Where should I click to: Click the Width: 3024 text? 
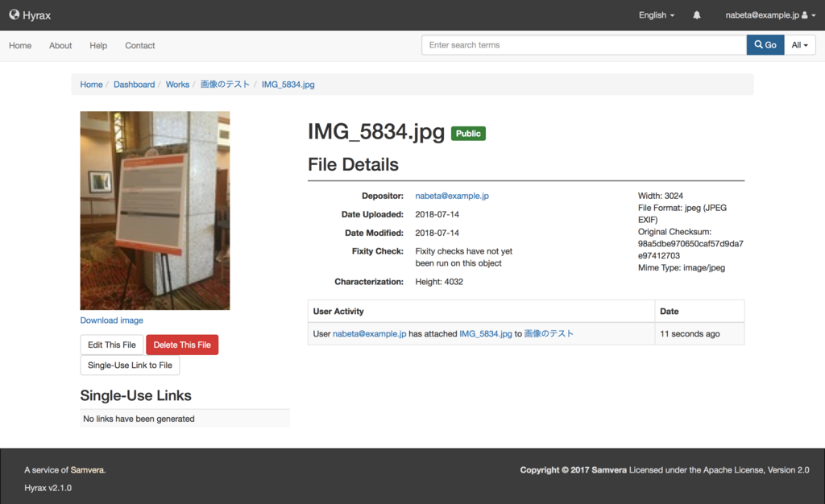tap(661, 196)
